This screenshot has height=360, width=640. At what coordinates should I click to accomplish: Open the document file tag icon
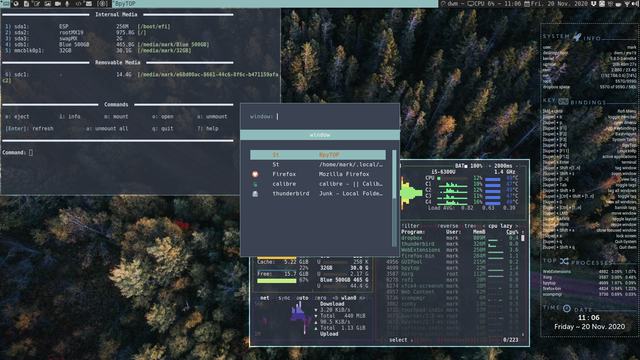(27, 4)
